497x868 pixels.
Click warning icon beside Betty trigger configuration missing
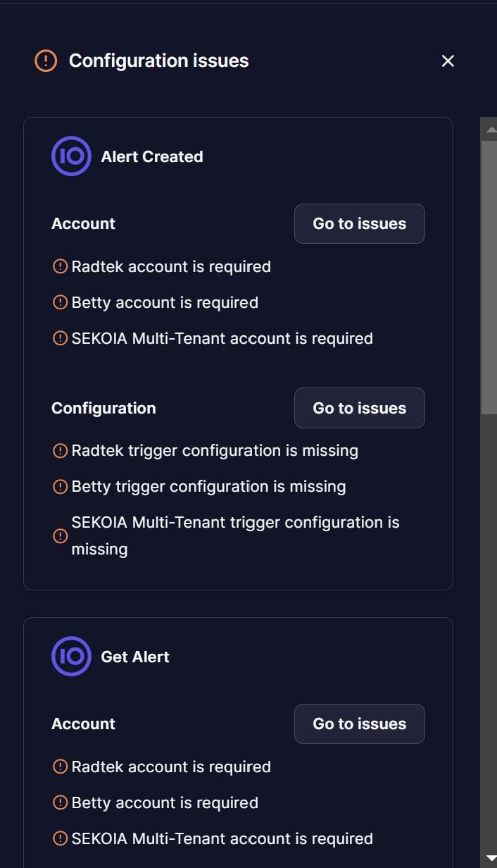click(x=61, y=486)
